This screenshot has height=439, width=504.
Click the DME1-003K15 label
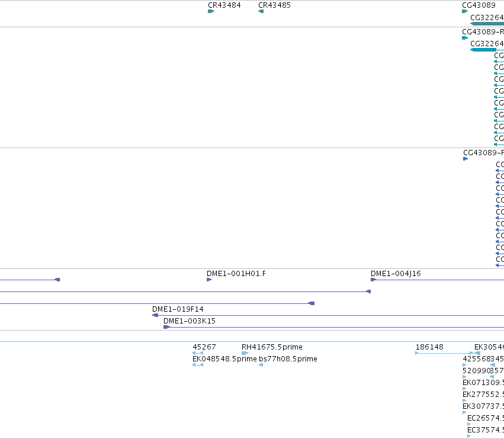190,321
